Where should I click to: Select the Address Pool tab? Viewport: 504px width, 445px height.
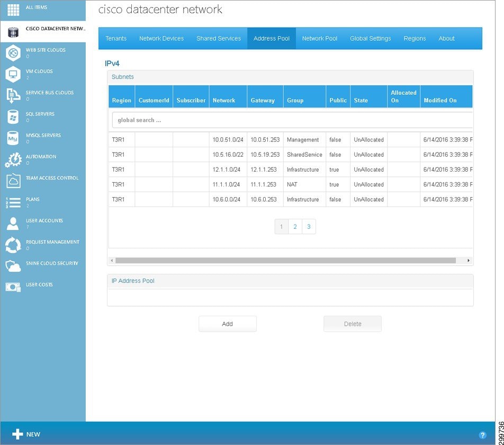click(x=272, y=38)
